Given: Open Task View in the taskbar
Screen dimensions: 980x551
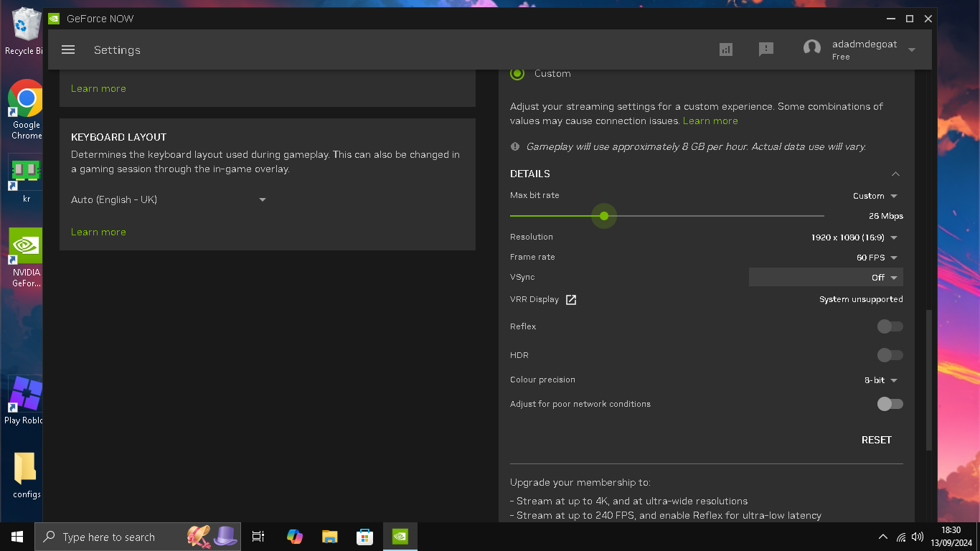Looking at the screenshot, I should tap(258, 537).
